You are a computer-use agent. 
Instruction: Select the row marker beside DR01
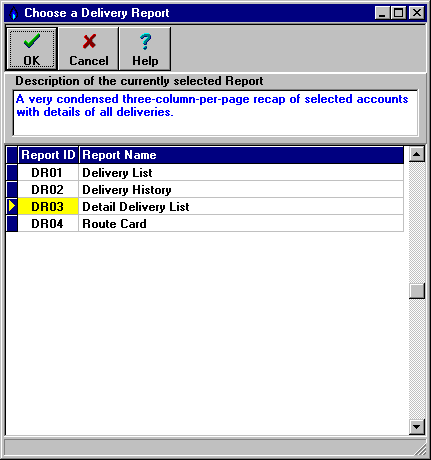click(x=12, y=172)
